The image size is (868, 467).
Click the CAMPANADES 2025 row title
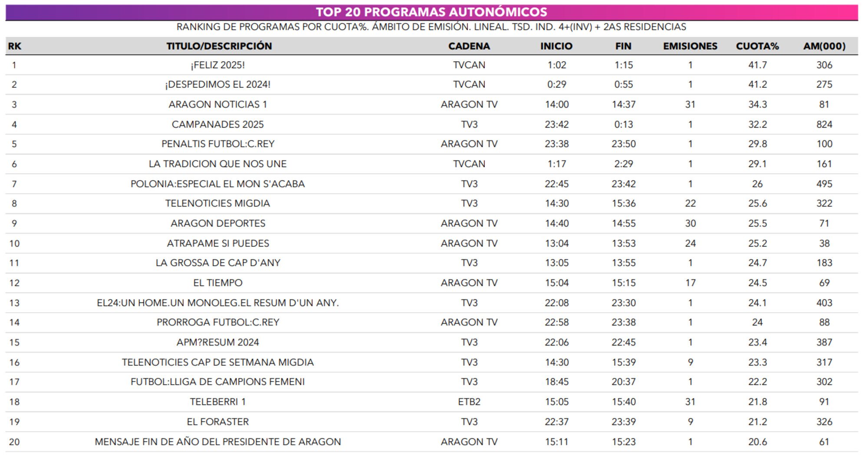pyautogui.click(x=218, y=125)
